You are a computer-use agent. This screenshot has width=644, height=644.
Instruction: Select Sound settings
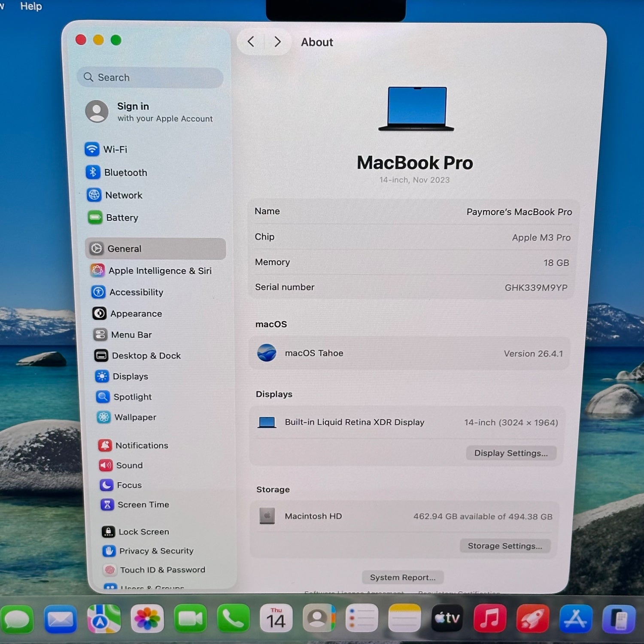pos(121,465)
